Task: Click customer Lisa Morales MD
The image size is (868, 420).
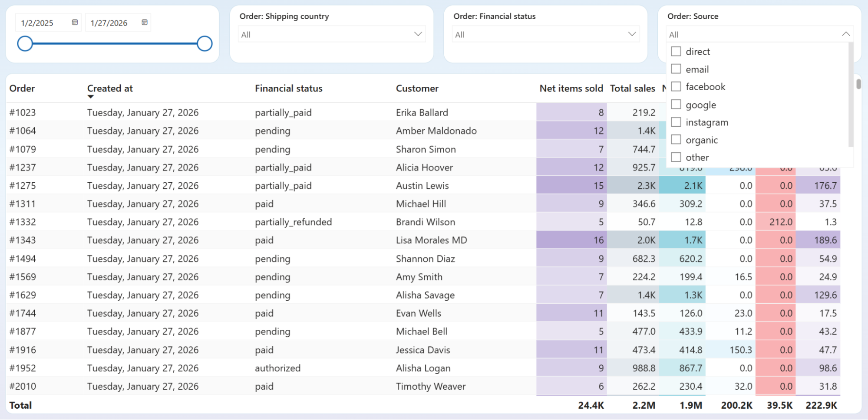Action: pos(431,240)
